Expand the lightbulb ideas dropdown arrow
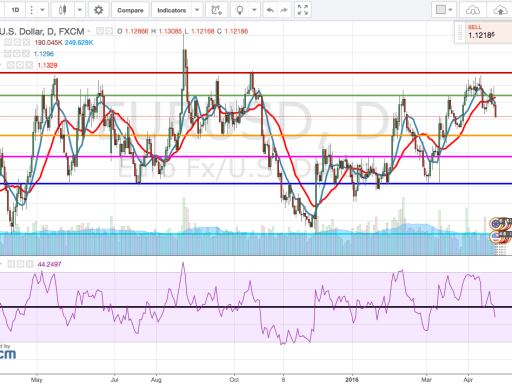The image size is (512, 384). click(x=254, y=10)
